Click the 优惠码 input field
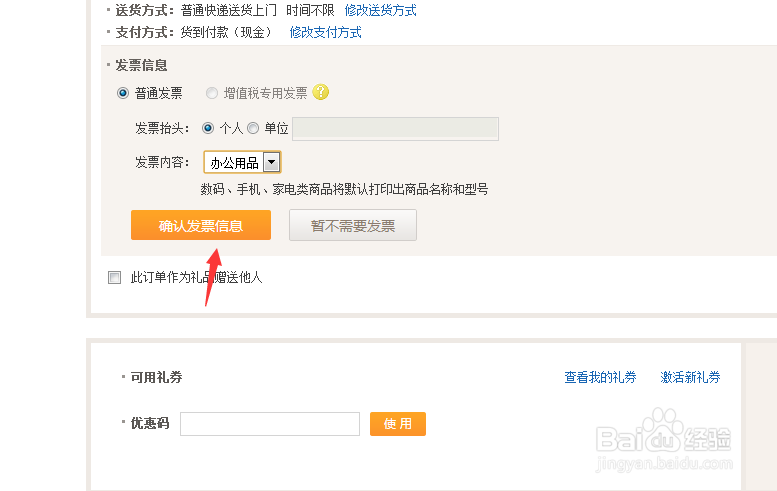The image size is (777, 491). point(270,424)
